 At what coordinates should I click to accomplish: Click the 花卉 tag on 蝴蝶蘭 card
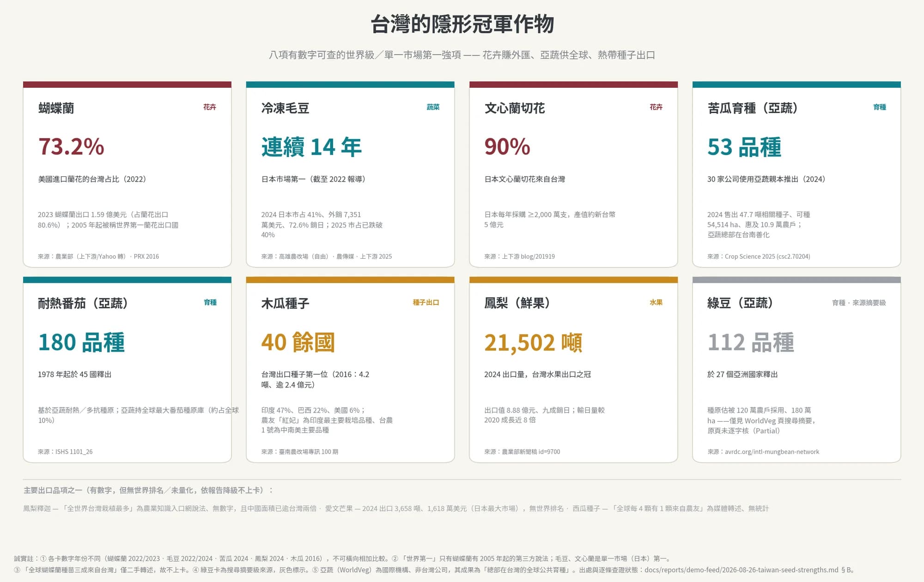[210, 107]
